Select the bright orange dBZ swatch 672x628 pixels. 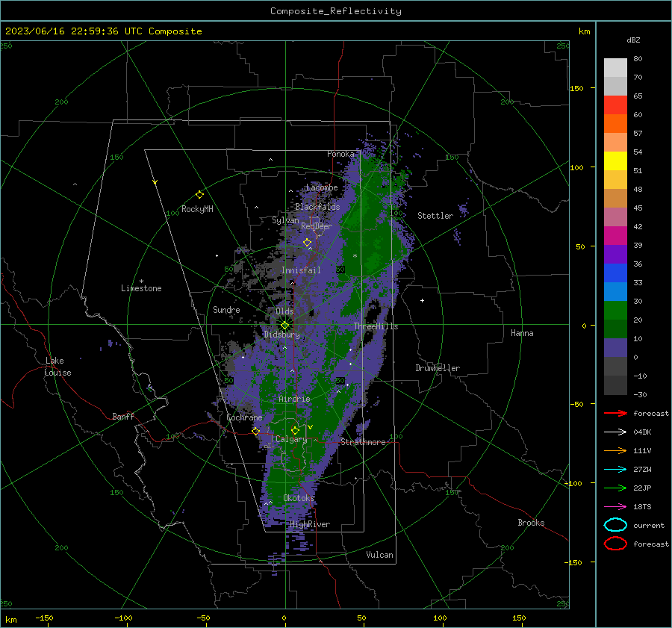point(615,123)
